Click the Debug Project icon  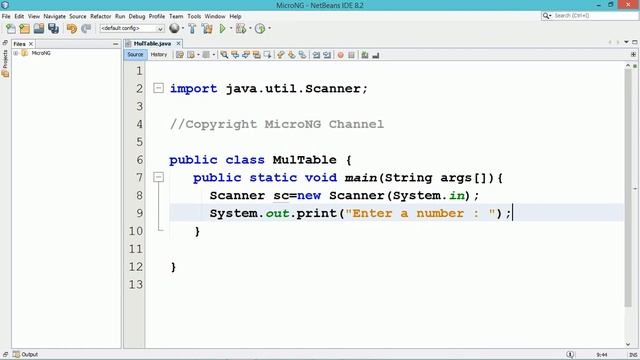pyautogui.click(x=241, y=29)
